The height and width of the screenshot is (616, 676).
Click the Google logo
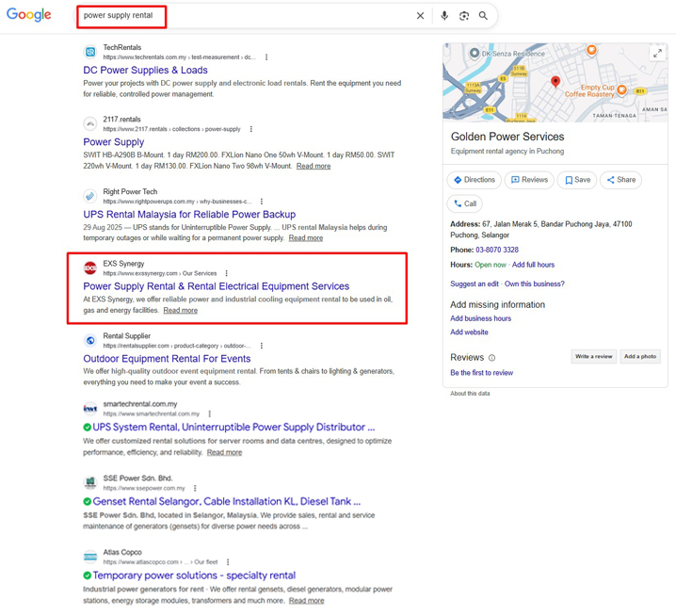tap(28, 15)
